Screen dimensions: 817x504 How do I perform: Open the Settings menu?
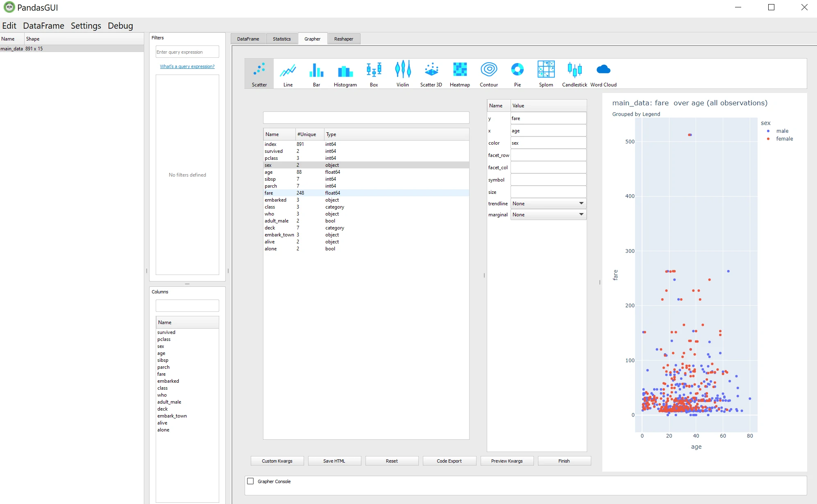click(86, 26)
